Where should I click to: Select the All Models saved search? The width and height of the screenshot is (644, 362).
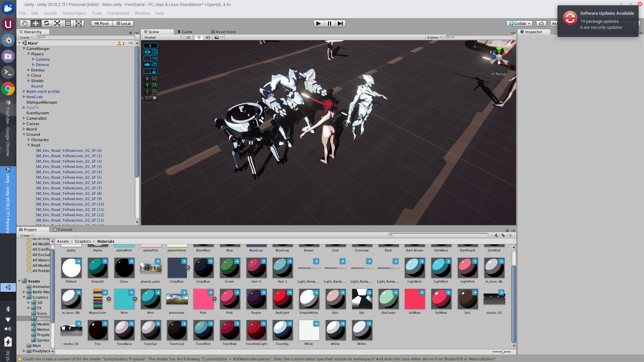tap(39, 265)
